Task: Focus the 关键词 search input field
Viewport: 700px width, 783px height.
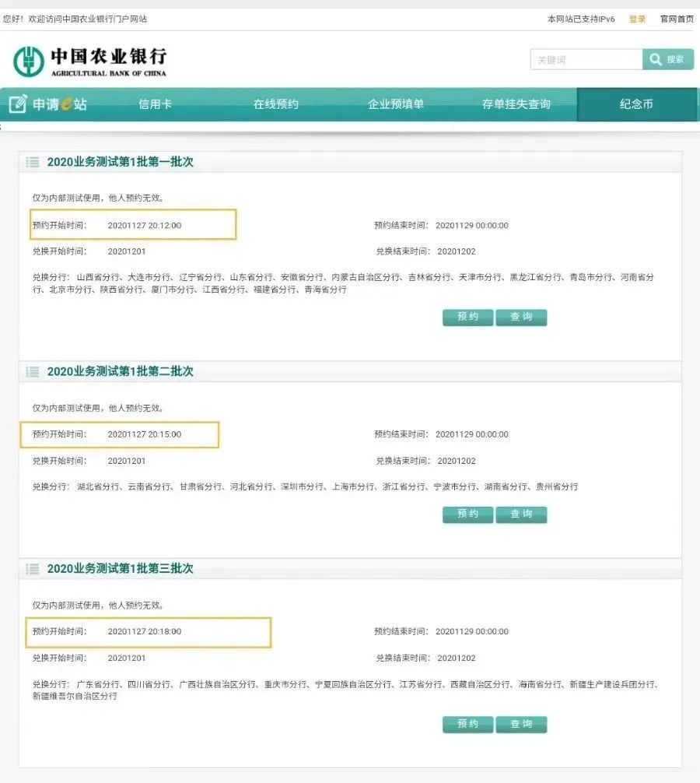Action: 586,60
